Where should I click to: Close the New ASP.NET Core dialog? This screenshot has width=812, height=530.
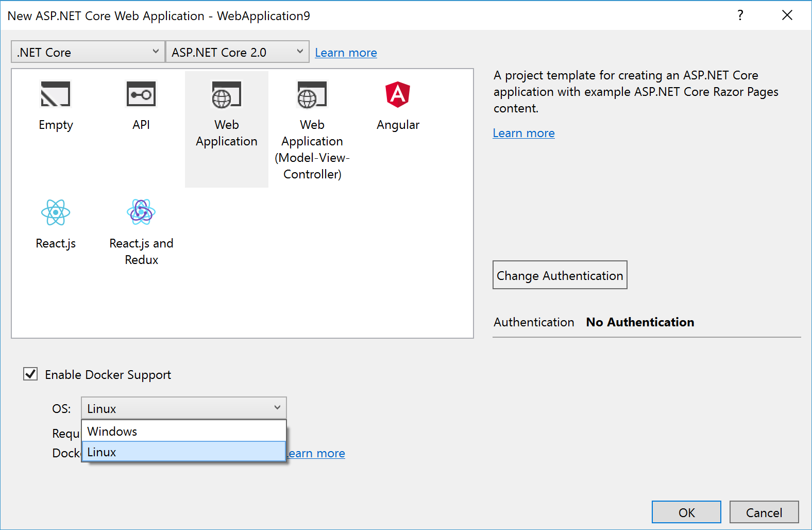(787, 15)
